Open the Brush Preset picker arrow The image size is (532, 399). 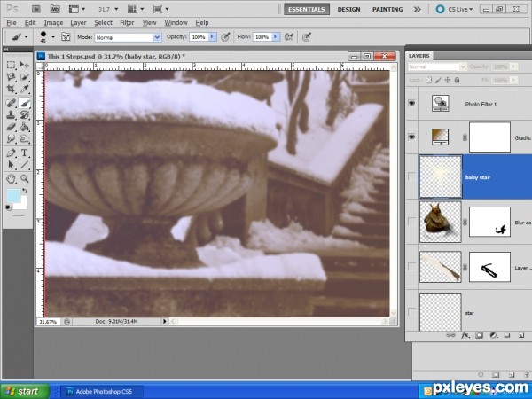53,36
